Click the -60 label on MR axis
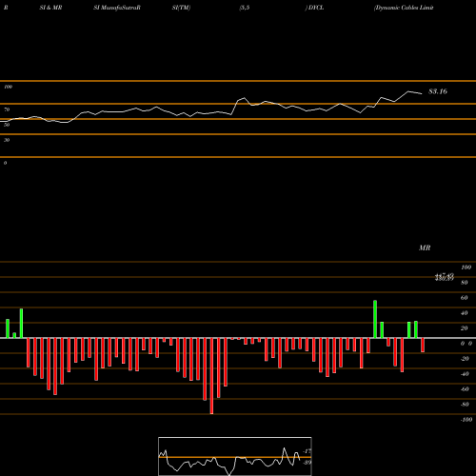476x476 pixels. click(x=465, y=389)
